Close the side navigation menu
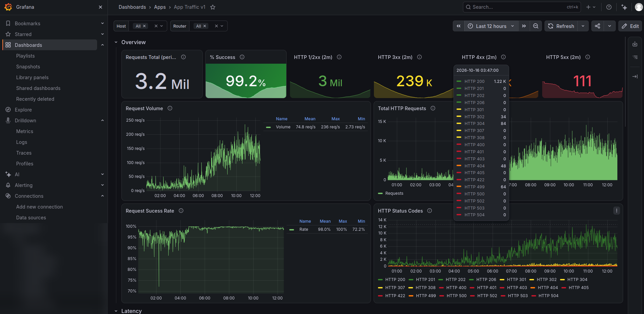 point(100,7)
